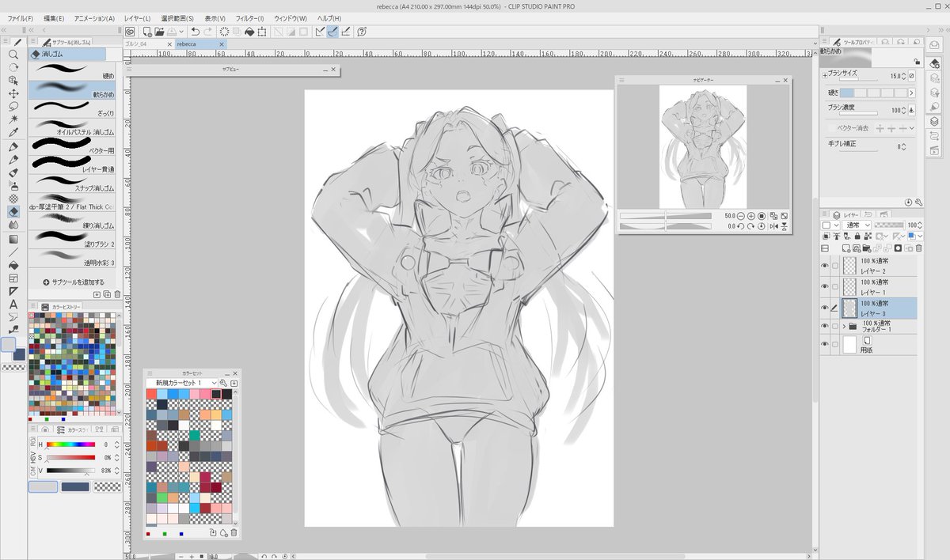Check the box next to レイヤー 2

[835, 266]
